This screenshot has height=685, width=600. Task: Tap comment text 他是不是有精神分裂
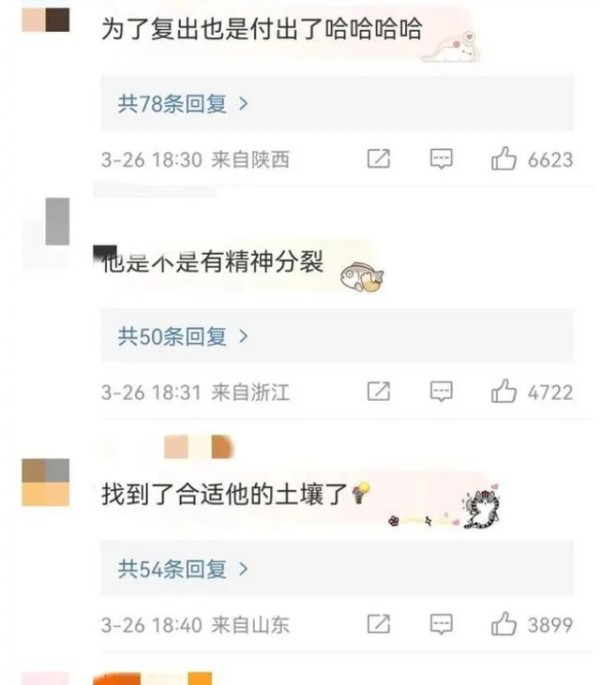click(x=212, y=262)
